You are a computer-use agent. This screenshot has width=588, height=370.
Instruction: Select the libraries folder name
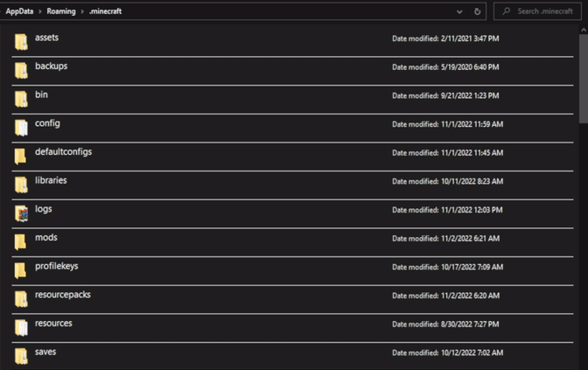point(51,180)
